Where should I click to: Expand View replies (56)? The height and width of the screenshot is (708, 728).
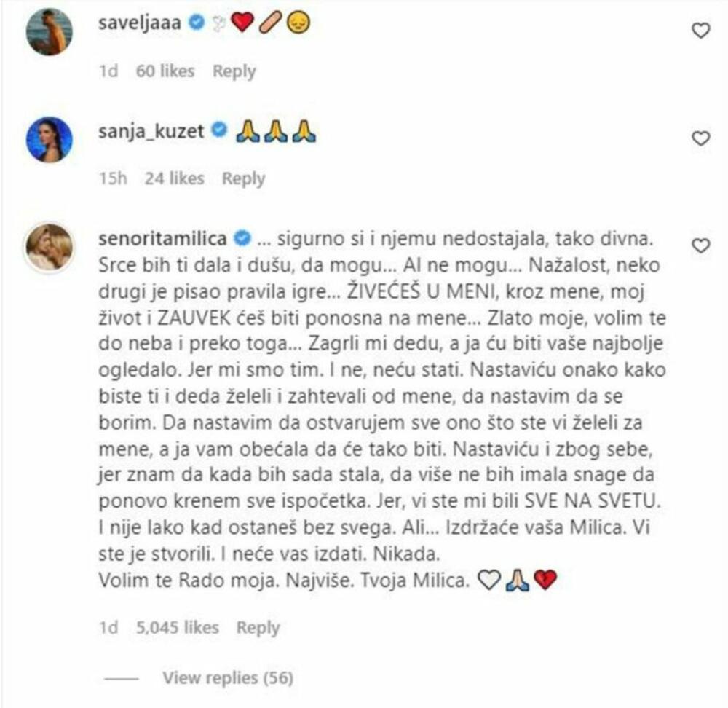pos(227,678)
